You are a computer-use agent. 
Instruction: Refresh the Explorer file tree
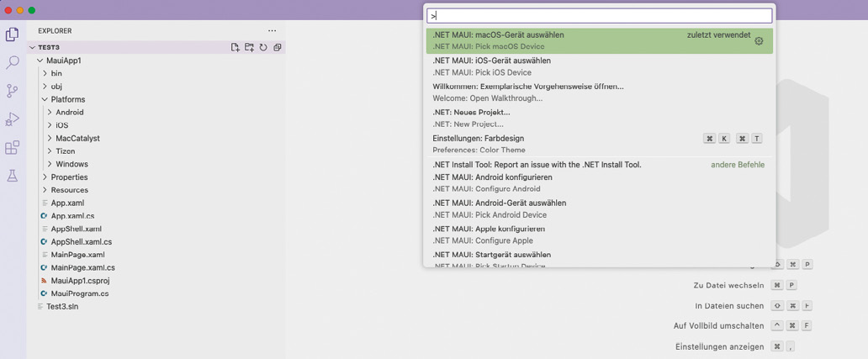pos(263,48)
